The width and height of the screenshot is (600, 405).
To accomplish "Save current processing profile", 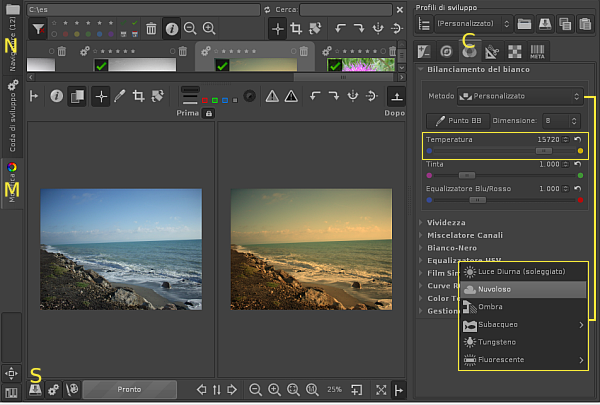I will point(545,23).
